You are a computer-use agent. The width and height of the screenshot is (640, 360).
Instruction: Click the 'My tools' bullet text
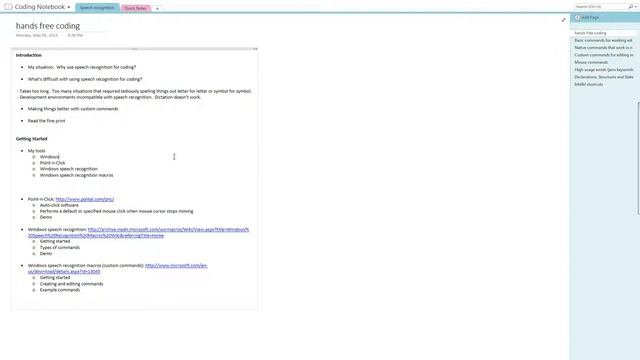36,151
